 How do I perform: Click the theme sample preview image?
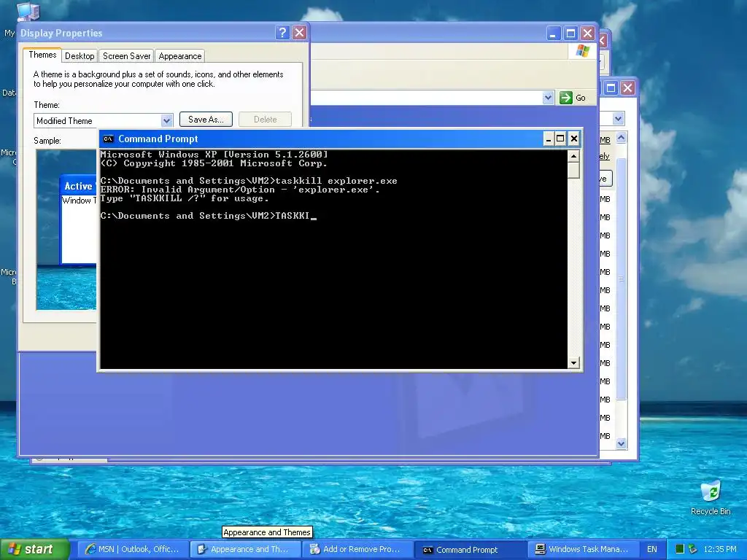[66, 230]
